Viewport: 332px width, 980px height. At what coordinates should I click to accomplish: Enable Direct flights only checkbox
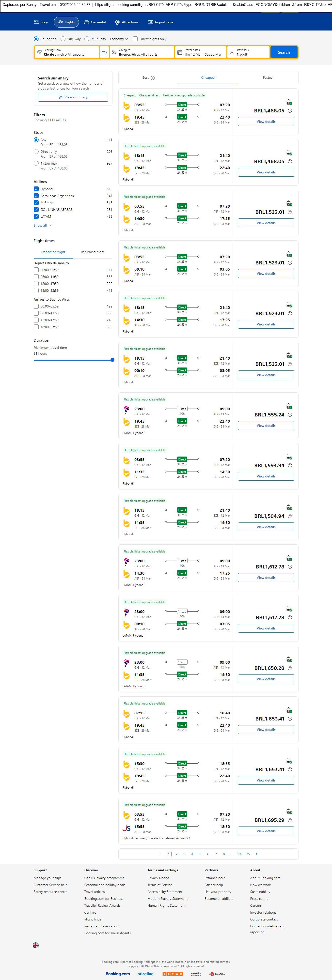135,39
